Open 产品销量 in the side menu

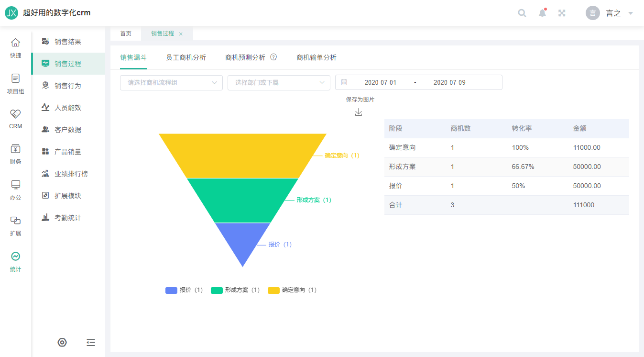(x=68, y=152)
